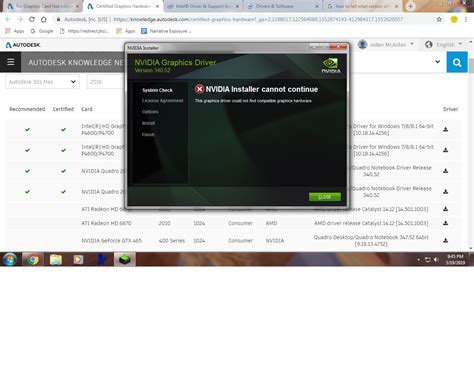474x385 pixels.
Task: Click the 400 Series cell
Action: click(172, 240)
